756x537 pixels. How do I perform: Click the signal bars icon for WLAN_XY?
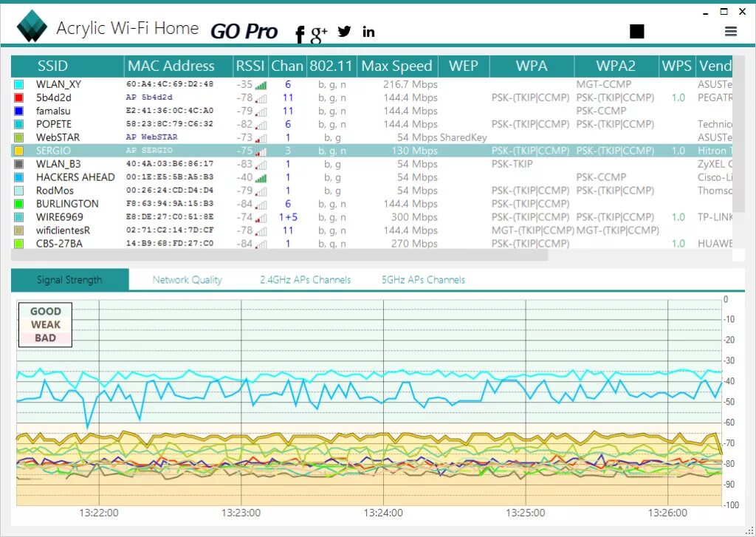click(x=261, y=86)
